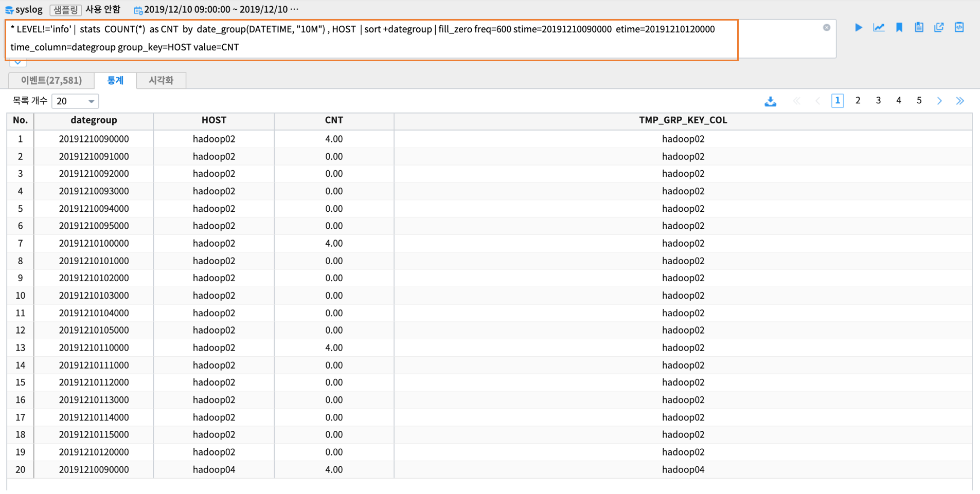
Task: Click the syslog label
Action: (x=29, y=10)
